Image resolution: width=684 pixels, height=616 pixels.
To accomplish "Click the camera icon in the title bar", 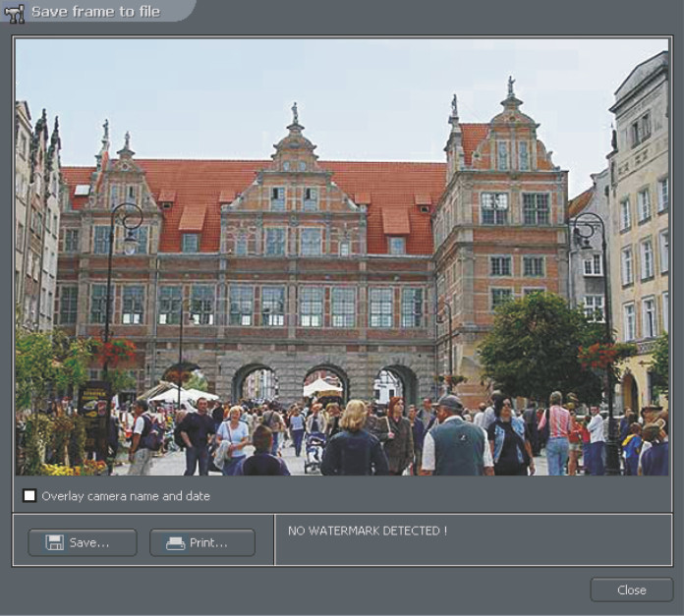I will pos(15,13).
